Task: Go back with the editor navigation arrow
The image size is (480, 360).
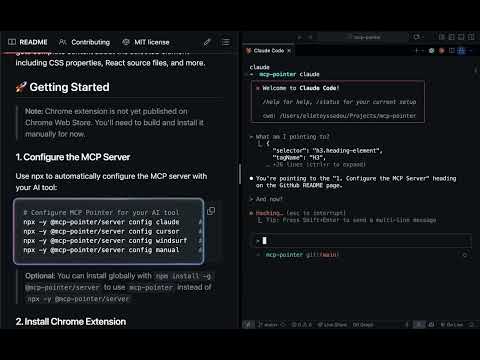Action: coord(299,37)
